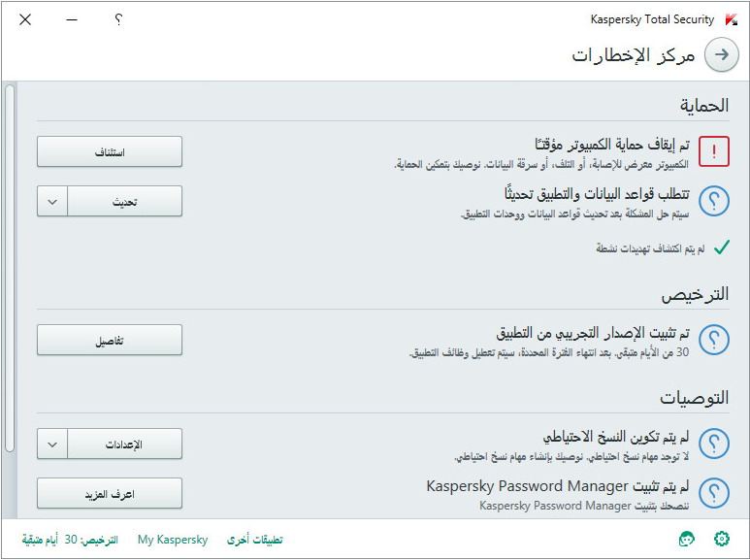Click the heading تم تثبيت الإصدار التجريبي من التطبيق

point(593,332)
